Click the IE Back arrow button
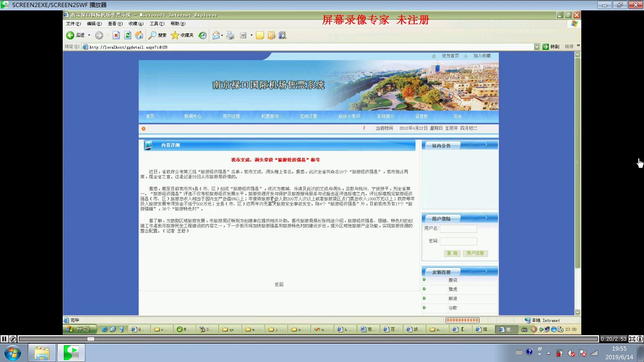 point(70,35)
